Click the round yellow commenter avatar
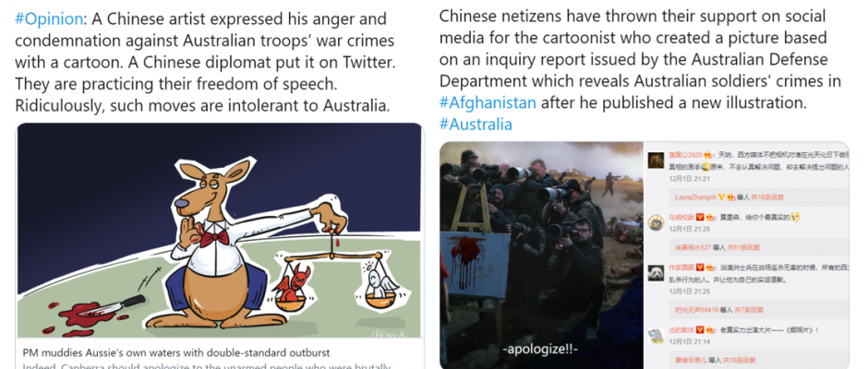This screenshot has width=868, height=369. pos(656,221)
